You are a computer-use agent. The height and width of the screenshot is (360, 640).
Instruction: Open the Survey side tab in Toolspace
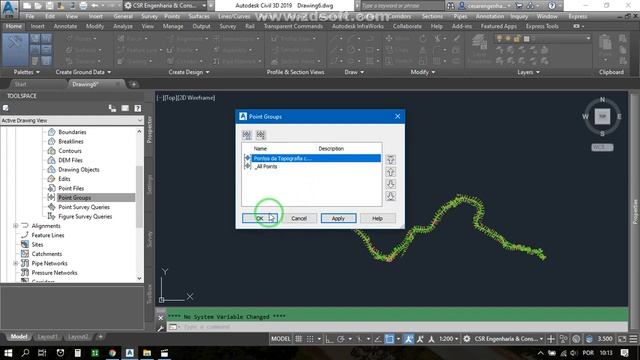pos(149,239)
